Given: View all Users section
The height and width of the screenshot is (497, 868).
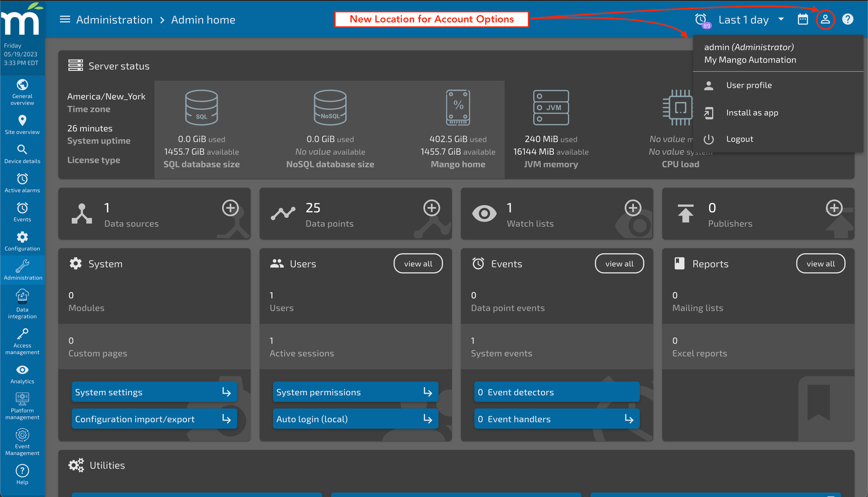Looking at the screenshot, I should [417, 263].
